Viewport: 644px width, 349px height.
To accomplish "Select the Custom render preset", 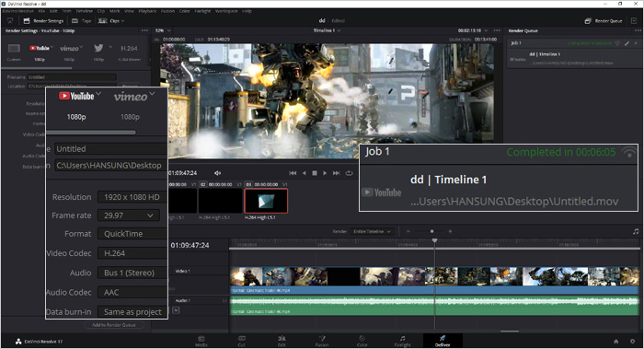I will pyautogui.click(x=14, y=52).
